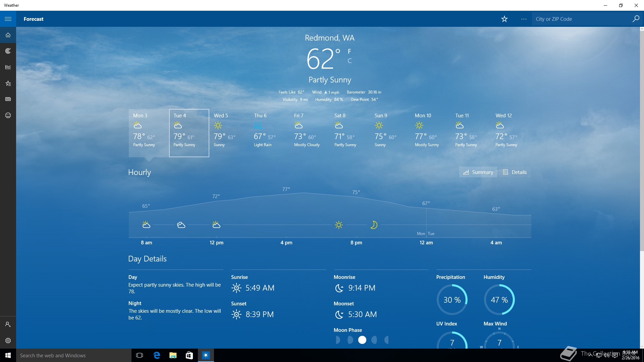Open the Maps radar icon in sidebar
The height and width of the screenshot is (362, 644).
8,51
